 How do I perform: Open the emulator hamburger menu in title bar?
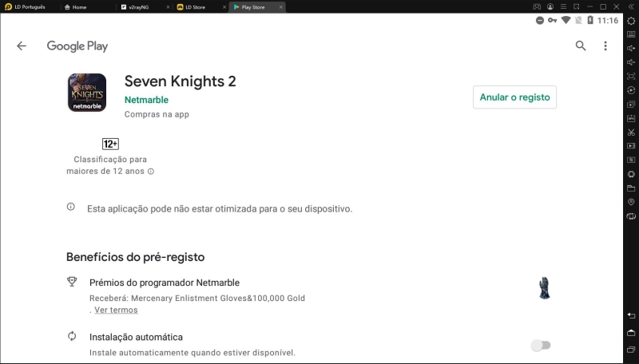(563, 6)
